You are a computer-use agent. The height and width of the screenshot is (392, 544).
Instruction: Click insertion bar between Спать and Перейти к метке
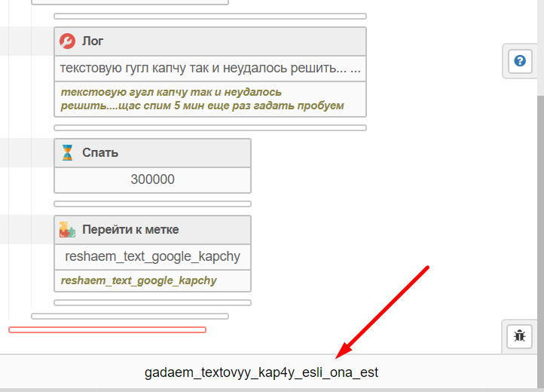point(153,204)
